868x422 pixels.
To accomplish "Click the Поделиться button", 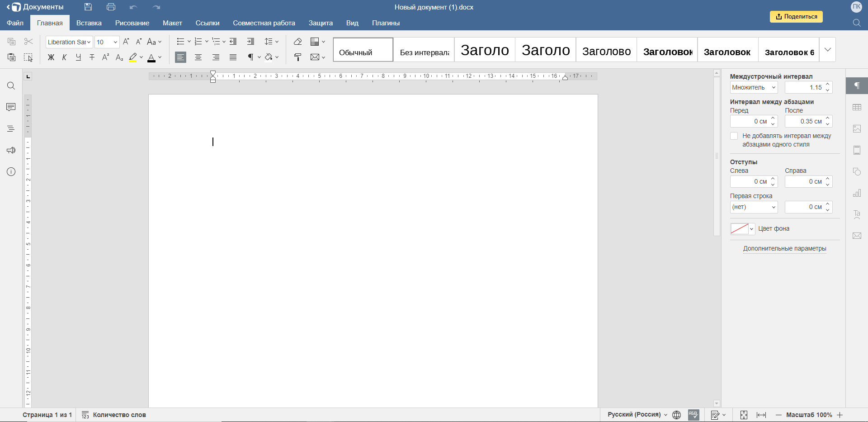I will 796,17.
